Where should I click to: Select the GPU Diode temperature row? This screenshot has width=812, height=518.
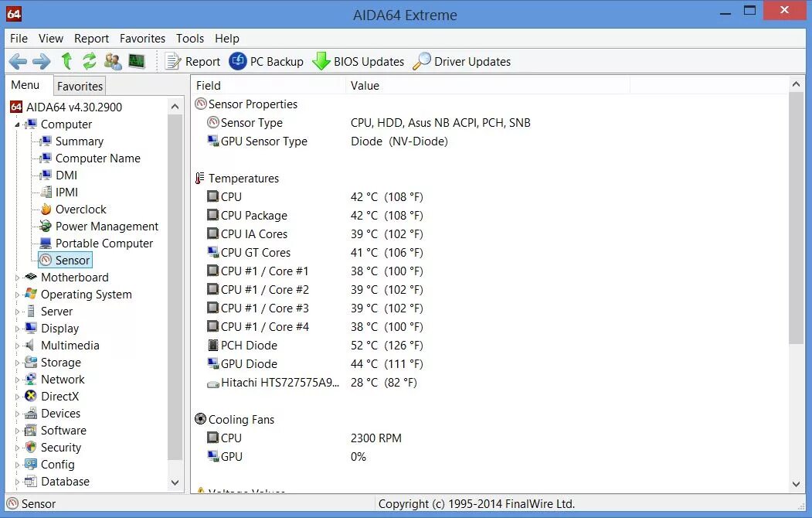[x=315, y=364]
